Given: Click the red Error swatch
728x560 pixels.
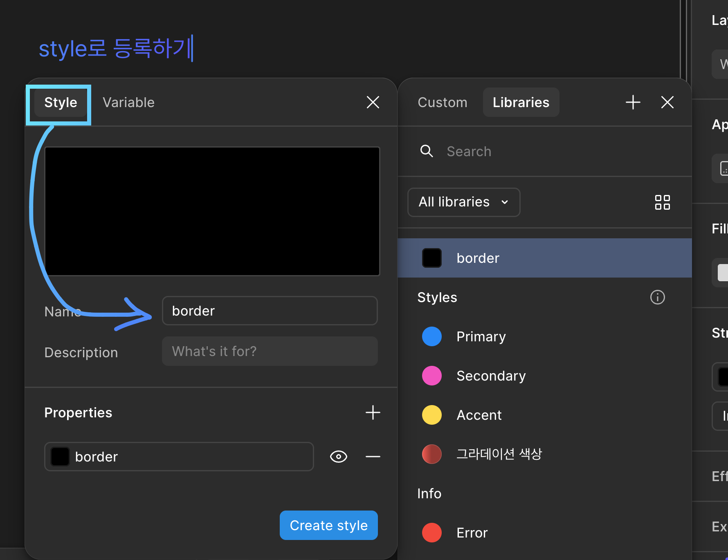Looking at the screenshot, I should click(x=431, y=533).
